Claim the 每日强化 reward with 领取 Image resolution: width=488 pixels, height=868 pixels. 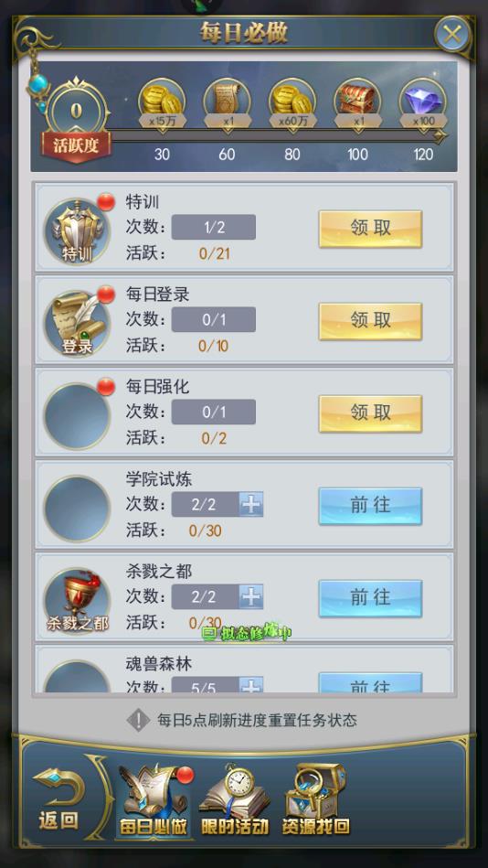point(370,413)
